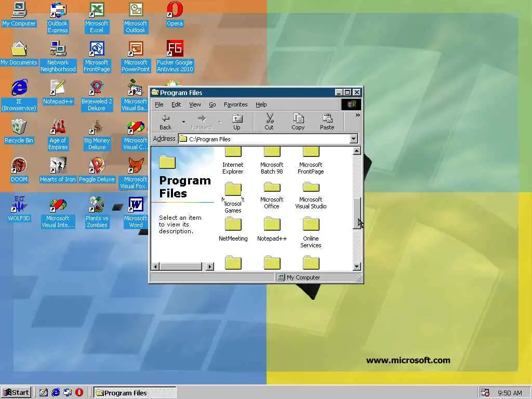The height and width of the screenshot is (399, 532).
Task: Open Favorites menu
Action: [x=235, y=104]
